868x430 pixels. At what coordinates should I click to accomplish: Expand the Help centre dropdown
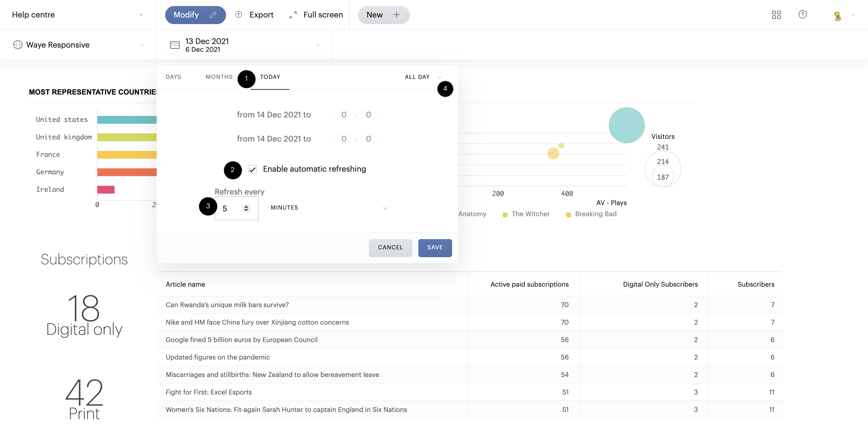pos(141,14)
